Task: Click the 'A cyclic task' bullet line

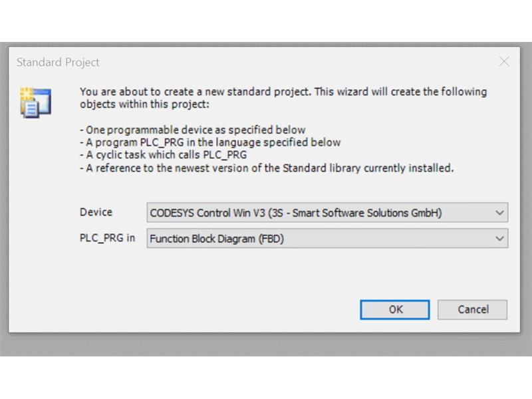Action: 164,155
